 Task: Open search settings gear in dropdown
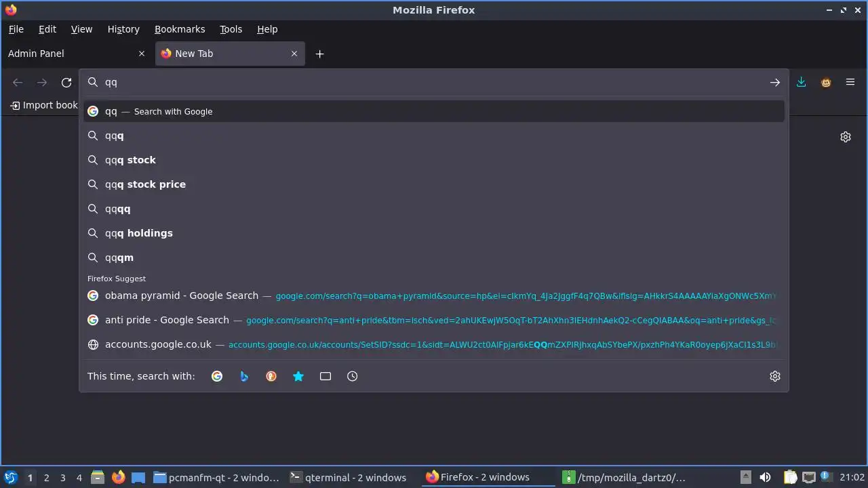click(775, 376)
